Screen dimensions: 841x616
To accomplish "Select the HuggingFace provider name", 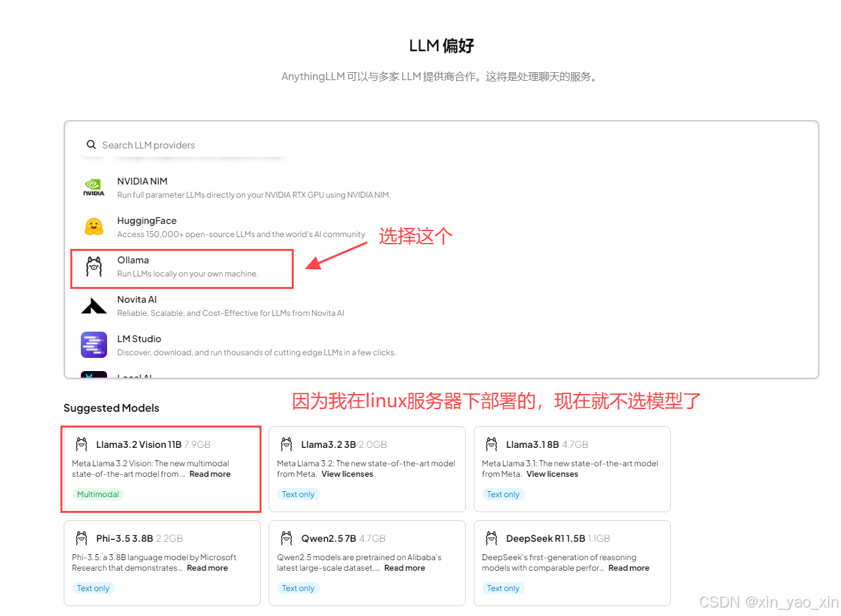I will [147, 221].
